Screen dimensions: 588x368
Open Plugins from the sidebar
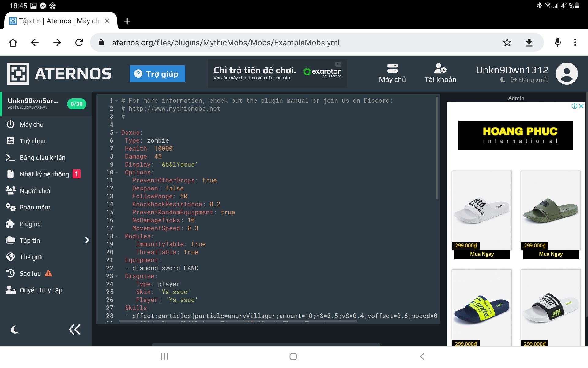[30, 224]
